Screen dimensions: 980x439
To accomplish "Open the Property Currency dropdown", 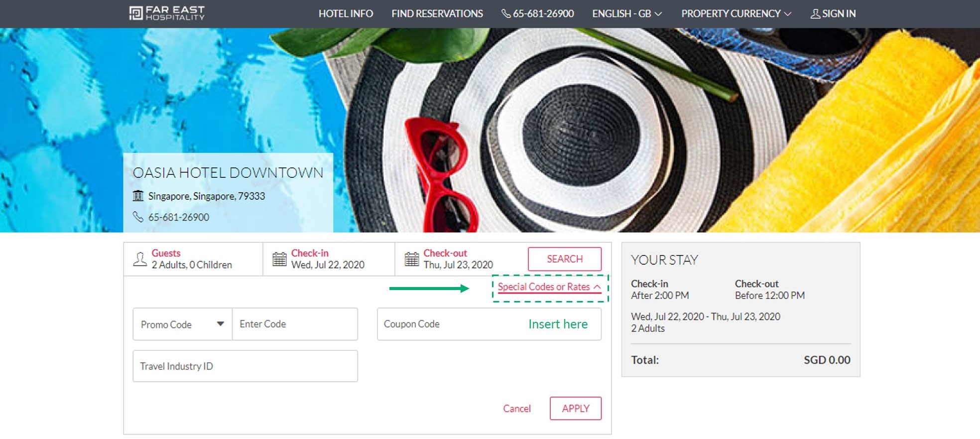I will click(x=736, y=14).
